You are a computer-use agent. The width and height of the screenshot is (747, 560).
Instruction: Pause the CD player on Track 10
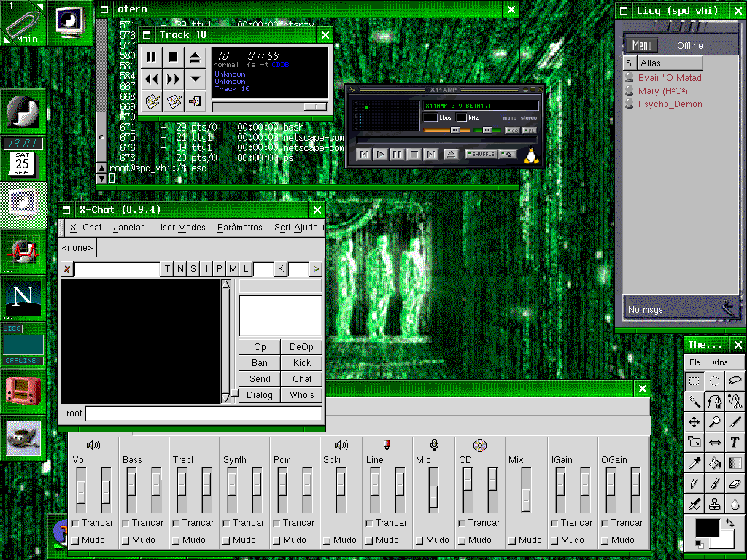(x=151, y=57)
